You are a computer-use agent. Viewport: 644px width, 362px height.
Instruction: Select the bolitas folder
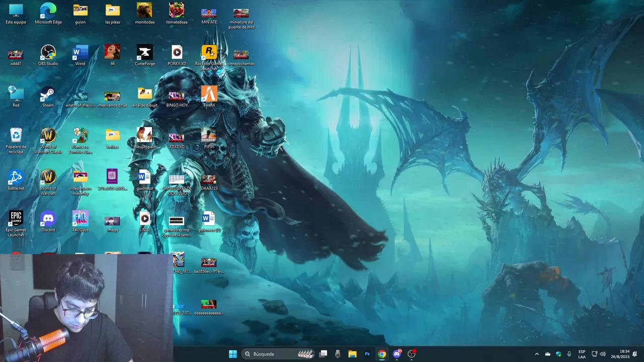[113, 139]
